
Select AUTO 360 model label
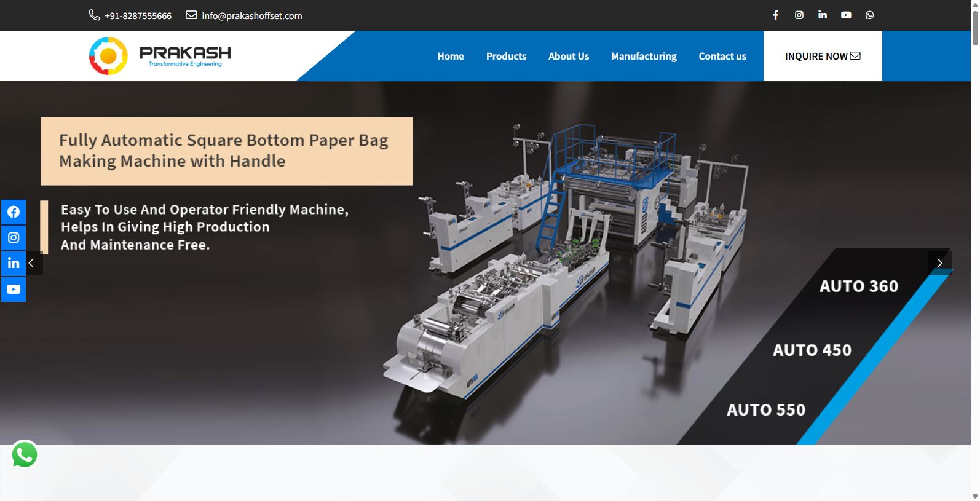click(859, 286)
